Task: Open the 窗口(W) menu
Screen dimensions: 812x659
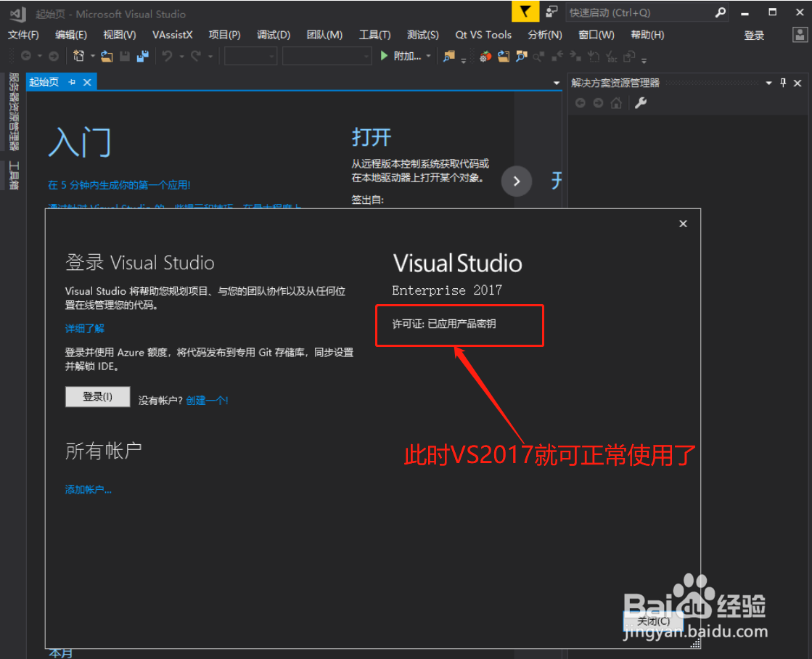Action: [x=596, y=35]
